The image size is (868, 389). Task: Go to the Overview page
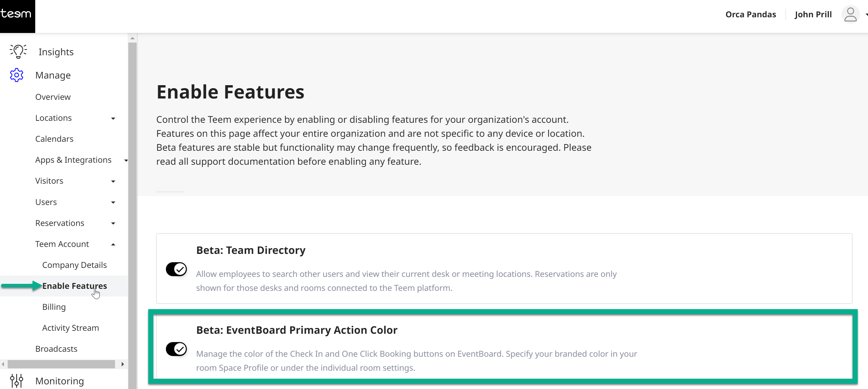coord(53,97)
